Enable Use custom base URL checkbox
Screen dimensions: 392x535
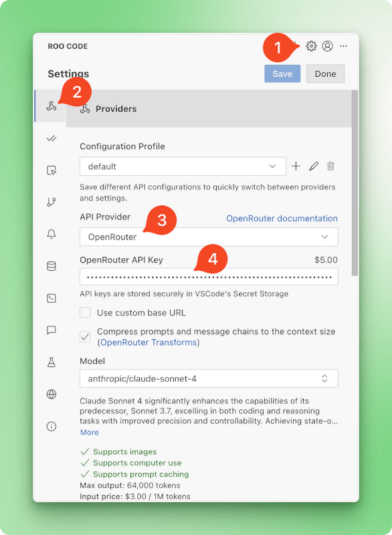(85, 312)
